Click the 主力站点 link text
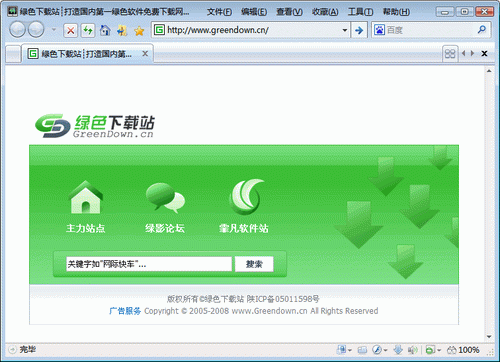The width and height of the screenshot is (500, 362). click(86, 228)
